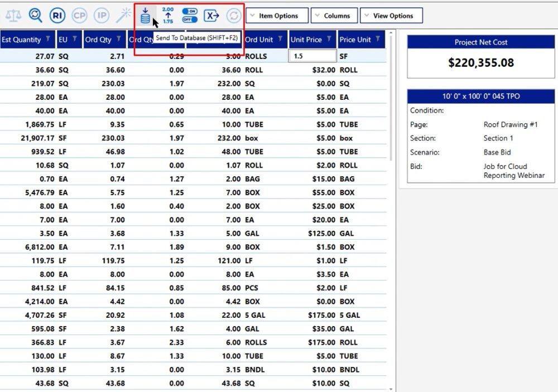Click the magnifier refresh search icon
Screen dimensions: 558x392
tap(35, 16)
